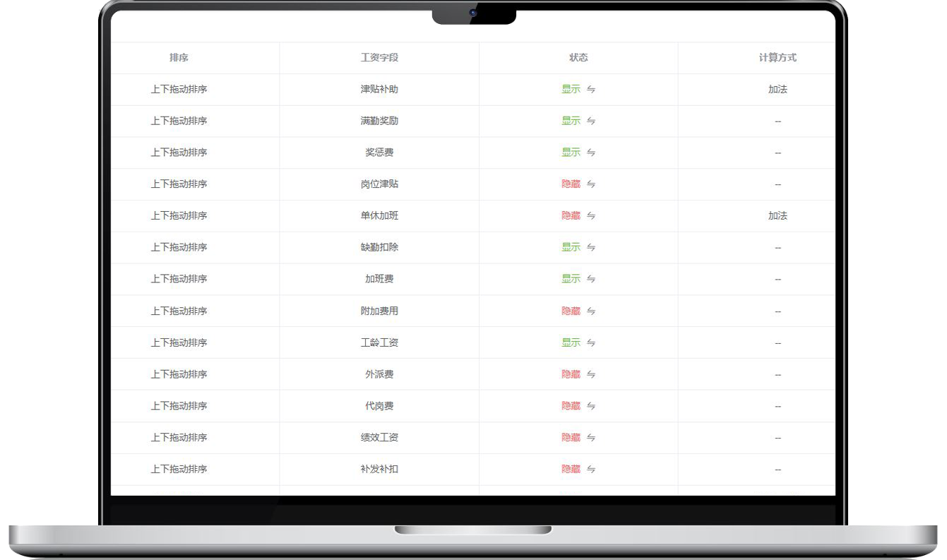The image size is (947, 560).
Task: Toggle the red 隐藏 status of 单休加班
Action: click(571, 216)
